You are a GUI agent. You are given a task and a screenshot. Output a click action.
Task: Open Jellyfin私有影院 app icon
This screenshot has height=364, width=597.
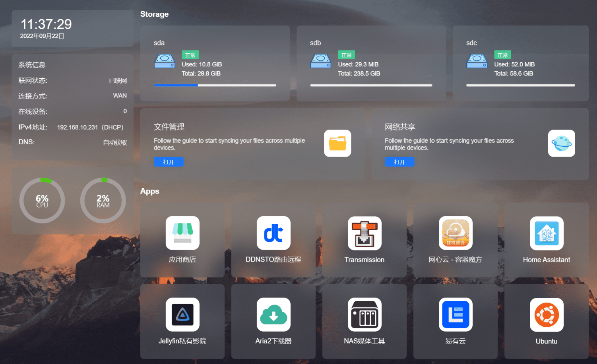coord(182,314)
